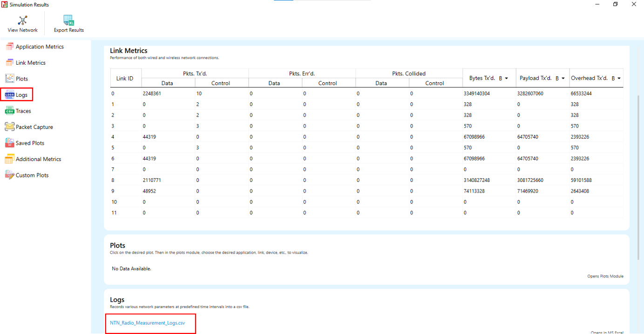Click the Export Results icon
This screenshot has height=334, width=644.
pyautogui.click(x=69, y=20)
